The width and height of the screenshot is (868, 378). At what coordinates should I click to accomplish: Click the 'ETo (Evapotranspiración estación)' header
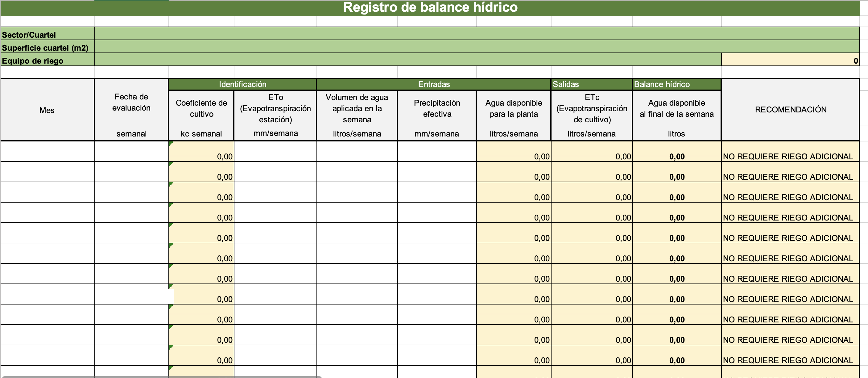(275, 115)
